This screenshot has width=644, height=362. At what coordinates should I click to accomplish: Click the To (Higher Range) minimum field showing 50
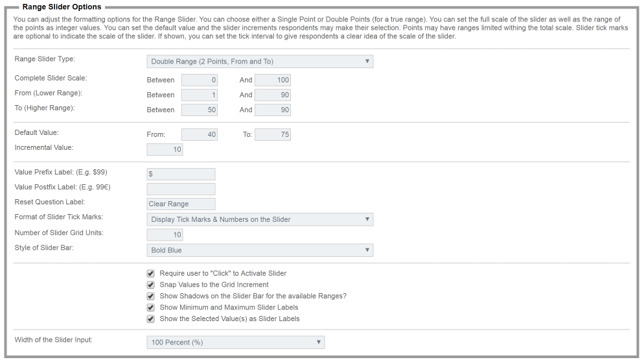(x=199, y=110)
